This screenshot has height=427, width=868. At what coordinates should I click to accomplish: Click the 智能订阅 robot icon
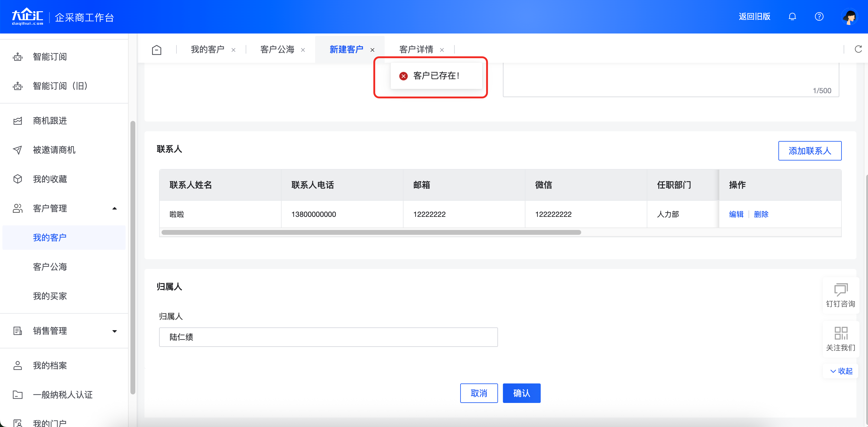(17, 57)
